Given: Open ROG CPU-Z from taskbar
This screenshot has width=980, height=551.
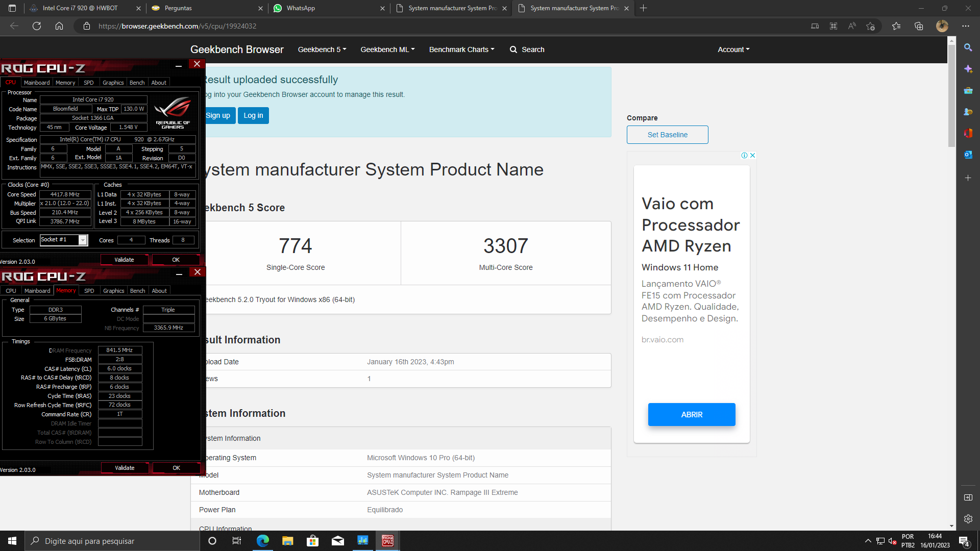Looking at the screenshot, I should point(387,541).
